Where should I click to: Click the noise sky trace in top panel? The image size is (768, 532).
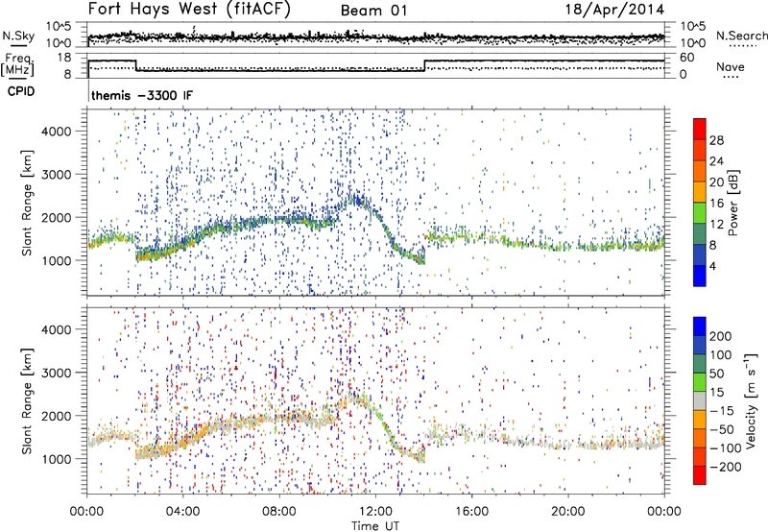coord(375,36)
